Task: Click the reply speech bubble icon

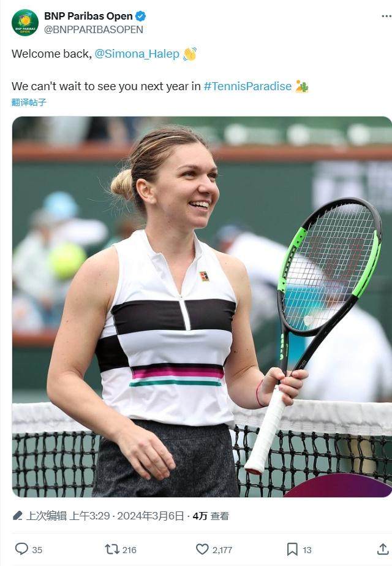Action: 21,549
